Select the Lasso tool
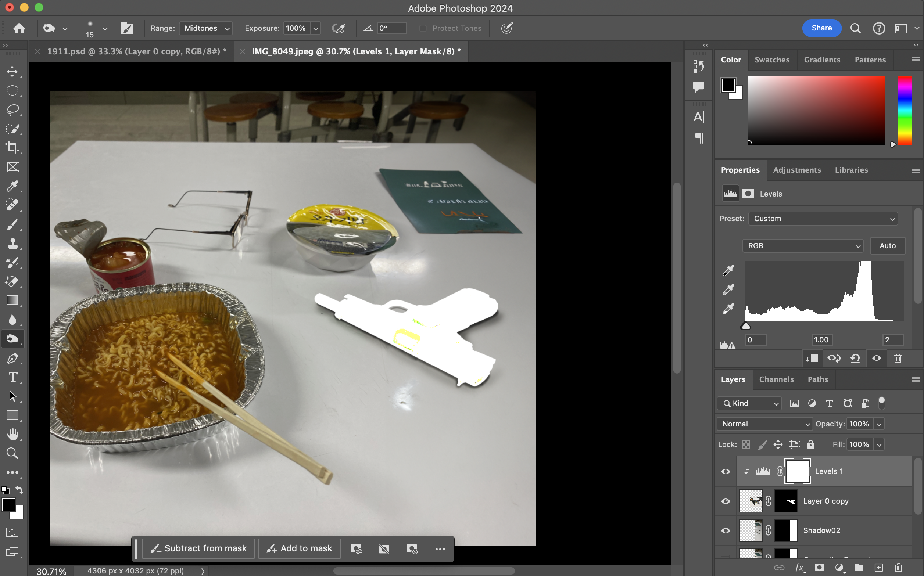 coord(12,110)
